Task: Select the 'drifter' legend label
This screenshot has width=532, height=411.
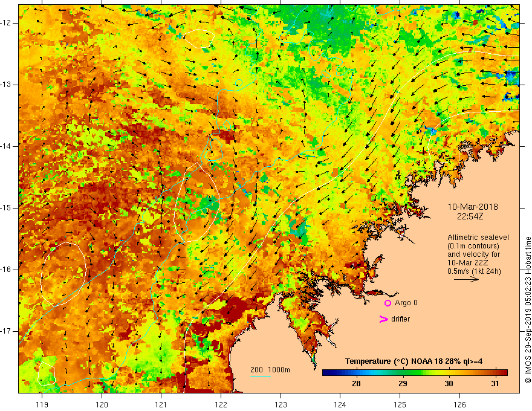Action: (x=400, y=319)
